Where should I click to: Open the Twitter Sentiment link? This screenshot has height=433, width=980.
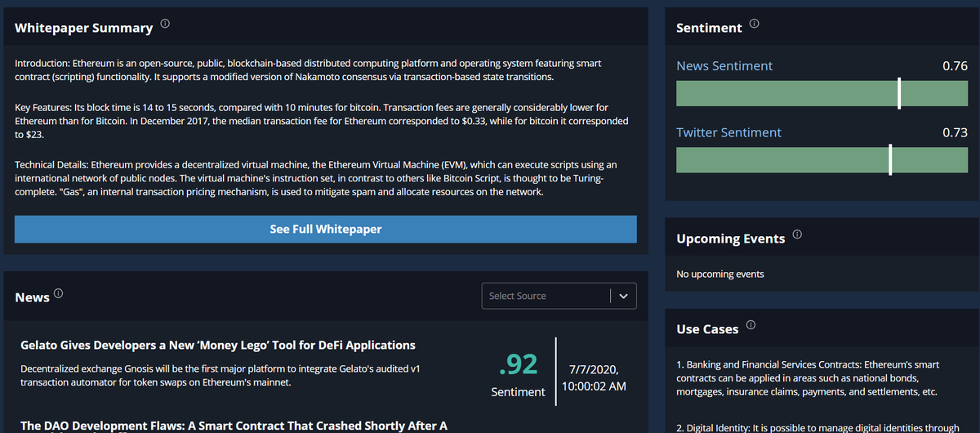tap(728, 132)
